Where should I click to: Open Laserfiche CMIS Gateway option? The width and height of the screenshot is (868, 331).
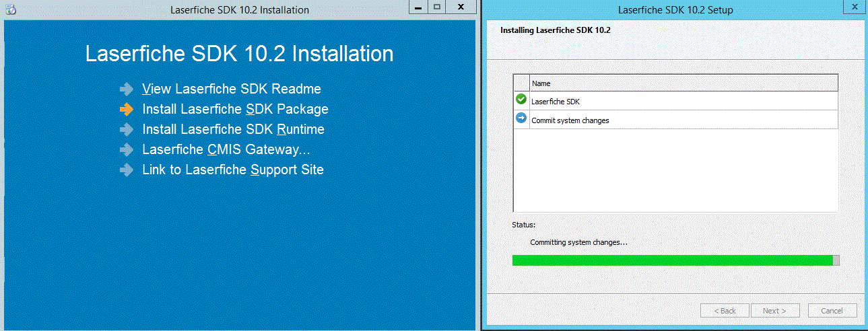226,149
